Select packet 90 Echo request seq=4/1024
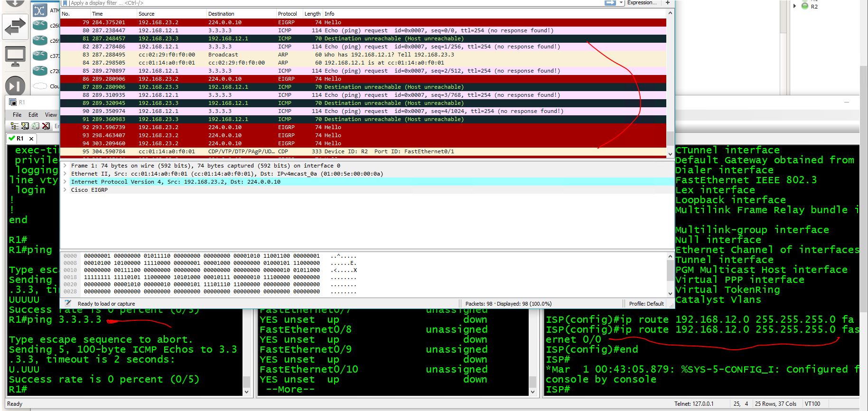Screen dimensions: 868x411 [x=363, y=111]
